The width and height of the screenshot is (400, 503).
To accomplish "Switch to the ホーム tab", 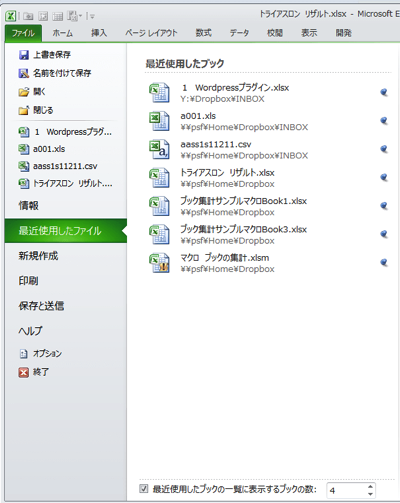I will point(62,33).
